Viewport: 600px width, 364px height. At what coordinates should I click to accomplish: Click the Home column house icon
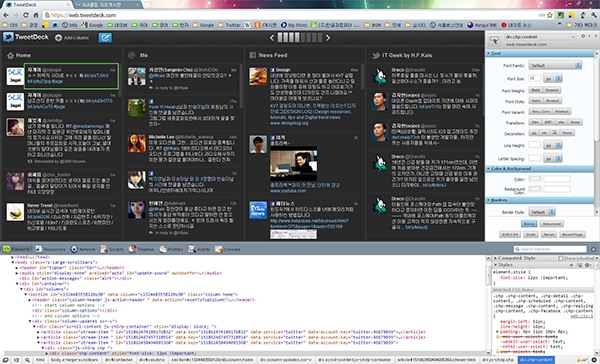(x=10, y=55)
